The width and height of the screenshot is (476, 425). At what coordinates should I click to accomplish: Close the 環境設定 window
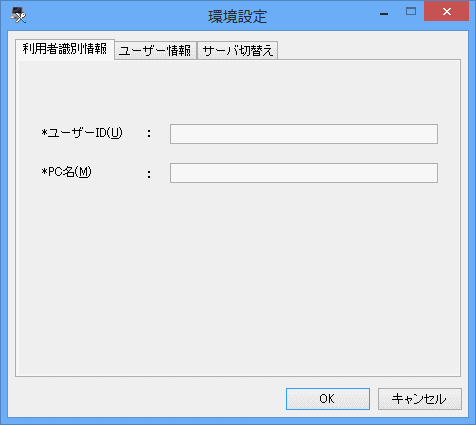point(446,11)
